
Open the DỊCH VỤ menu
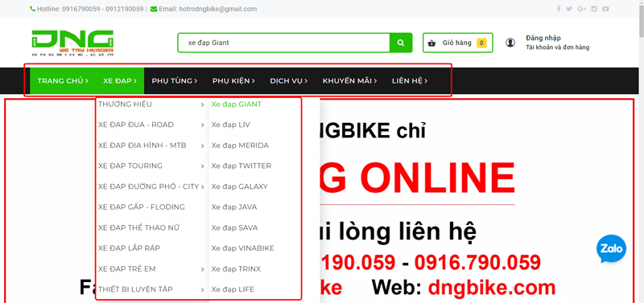coord(289,80)
